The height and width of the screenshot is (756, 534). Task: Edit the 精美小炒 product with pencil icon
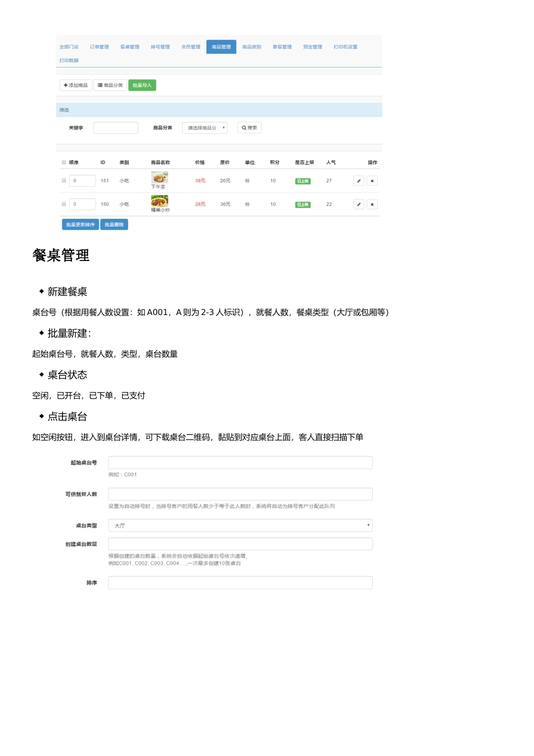359,204
